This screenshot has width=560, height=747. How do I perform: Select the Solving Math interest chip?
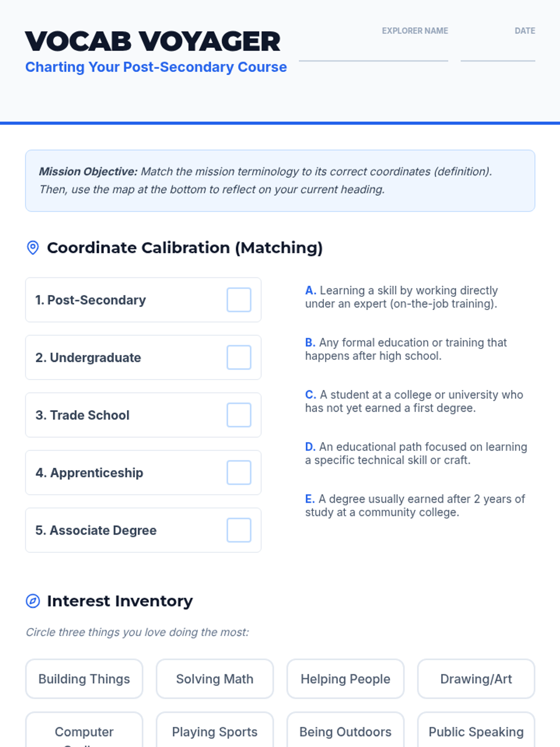tap(215, 679)
